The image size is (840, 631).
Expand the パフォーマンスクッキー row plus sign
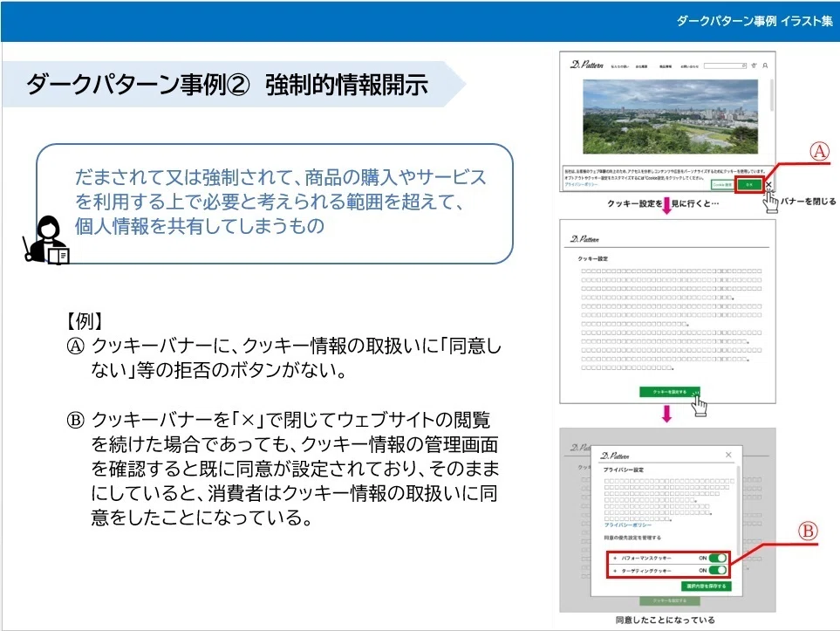click(615, 558)
